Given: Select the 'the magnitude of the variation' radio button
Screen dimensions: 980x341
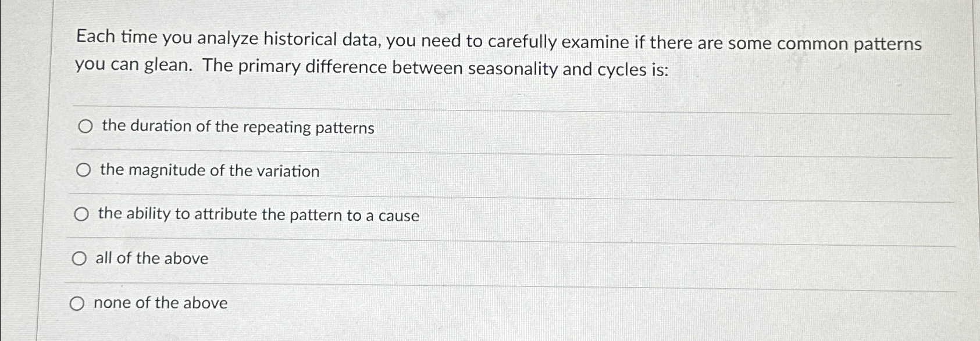Looking at the screenshot, I should 84,170.
